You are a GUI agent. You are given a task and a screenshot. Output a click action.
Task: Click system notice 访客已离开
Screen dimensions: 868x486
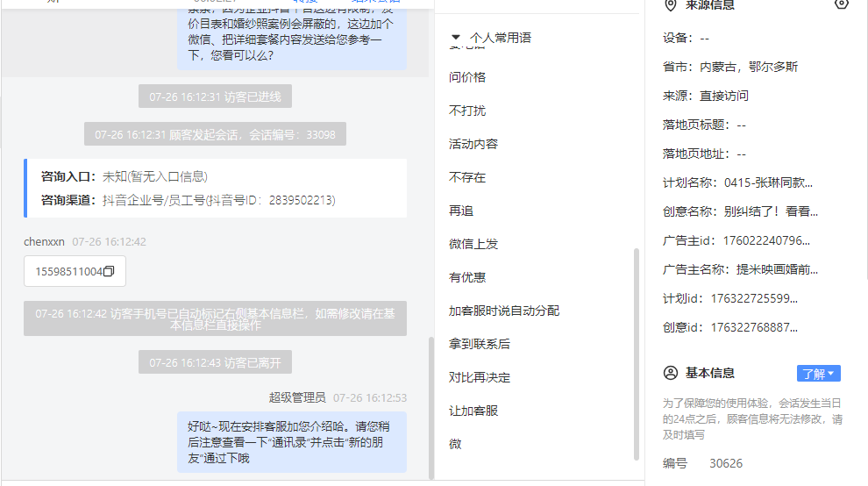pyautogui.click(x=216, y=362)
